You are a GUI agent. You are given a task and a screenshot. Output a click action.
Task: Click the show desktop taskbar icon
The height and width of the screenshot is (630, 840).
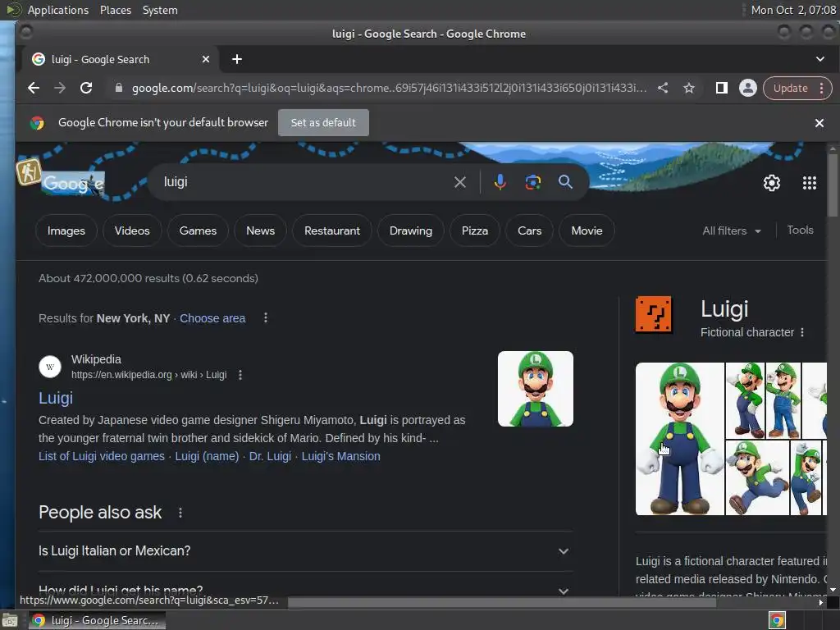click(10, 620)
